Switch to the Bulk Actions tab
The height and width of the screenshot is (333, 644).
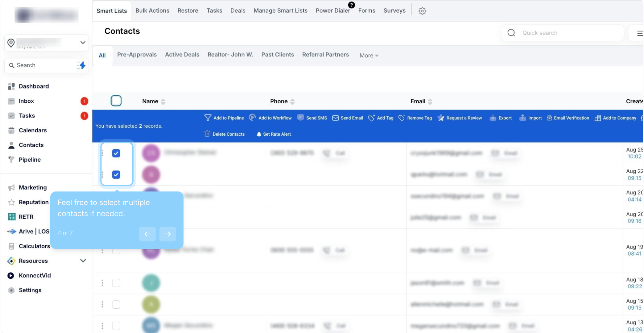[152, 10]
